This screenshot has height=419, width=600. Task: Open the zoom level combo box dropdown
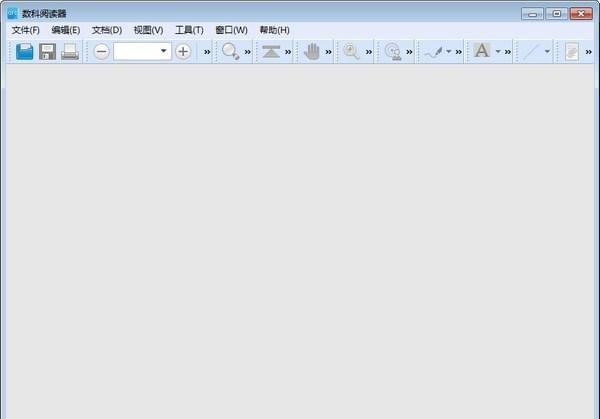point(163,51)
